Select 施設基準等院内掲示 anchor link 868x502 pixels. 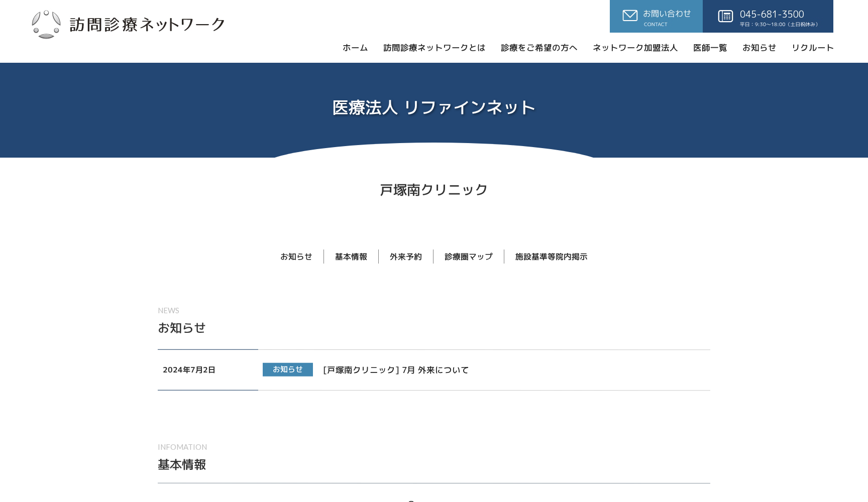(551, 257)
